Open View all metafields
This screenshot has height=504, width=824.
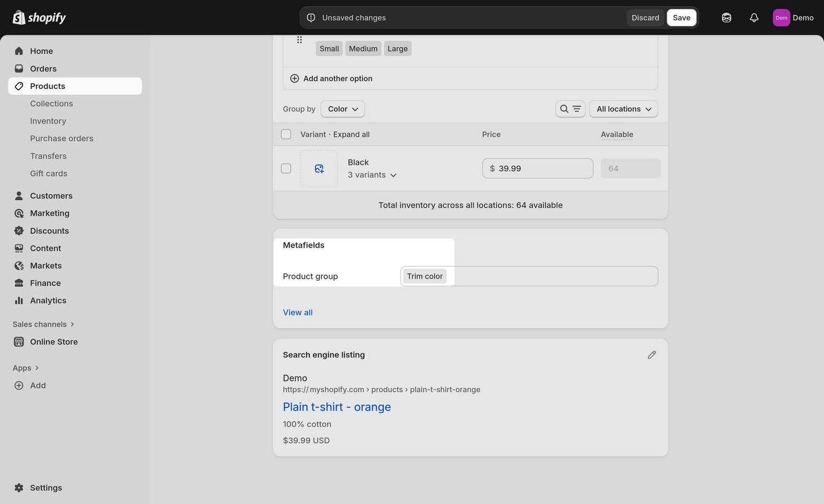click(297, 312)
